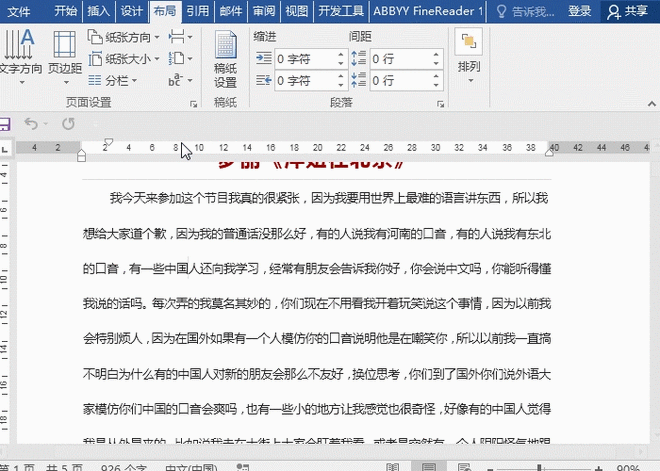Switch to the 插入 ribbon tab
This screenshot has height=471, width=660.
98,11
